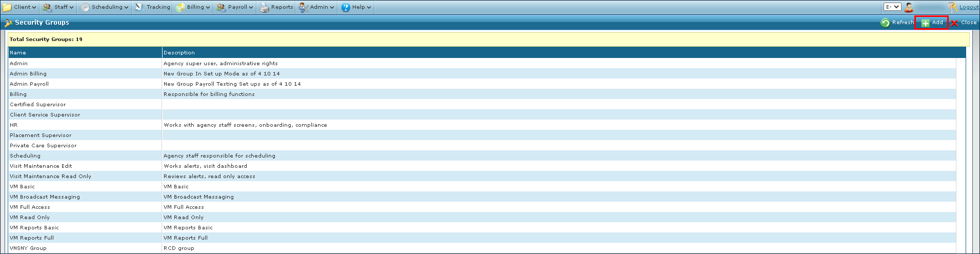Select the VM Broadcast Messaging group name
980x254 pixels.
click(x=45, y=197)
